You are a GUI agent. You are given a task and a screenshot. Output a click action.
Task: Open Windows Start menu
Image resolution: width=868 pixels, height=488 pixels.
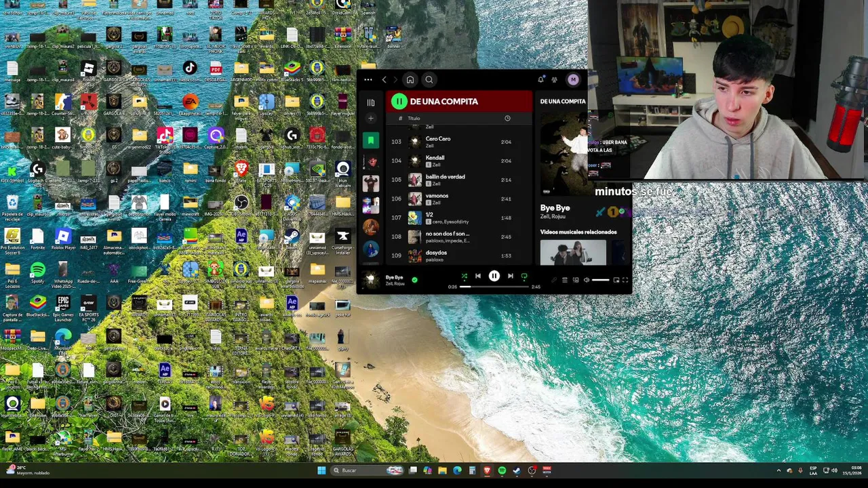(x=321, y=470)
